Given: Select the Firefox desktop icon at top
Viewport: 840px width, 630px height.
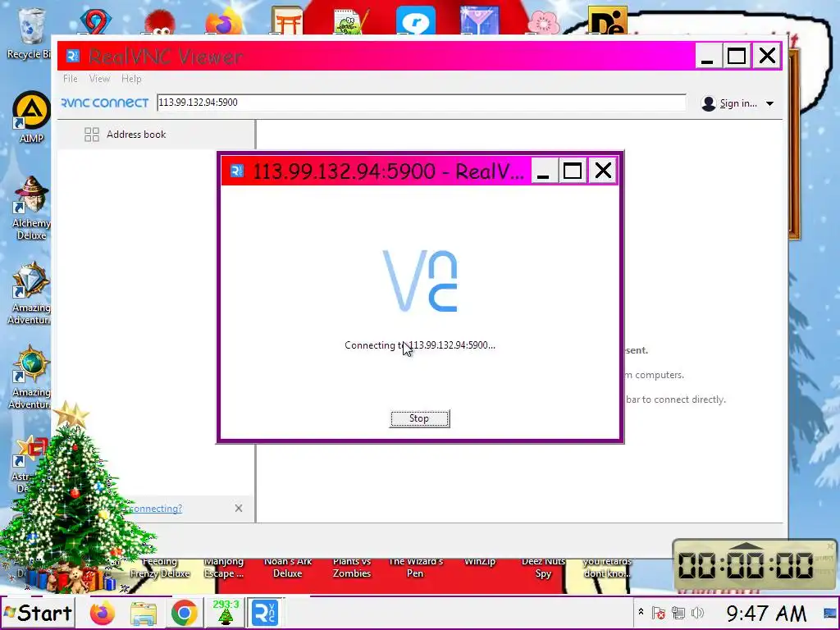Looking at the screenshot, I should pyautogui.click(x=223, y=21).
